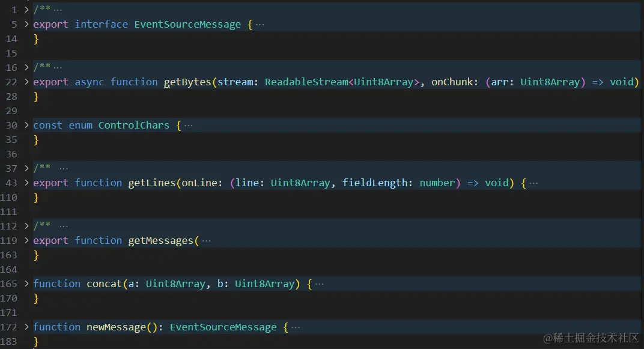This screenshot has width=644, height=349.
Task: Click 'EventSourceMessage' return type on line 172
Action: [223, 327]
